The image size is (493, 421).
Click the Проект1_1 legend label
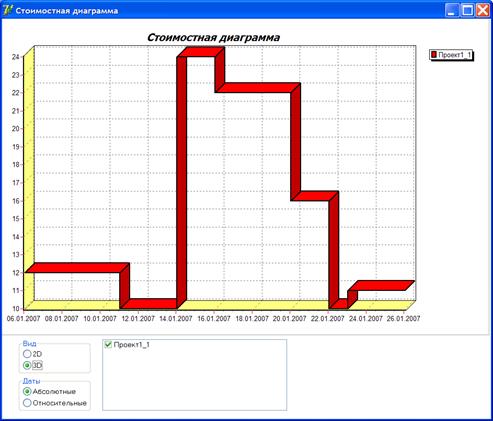click(x=454, y=55)
